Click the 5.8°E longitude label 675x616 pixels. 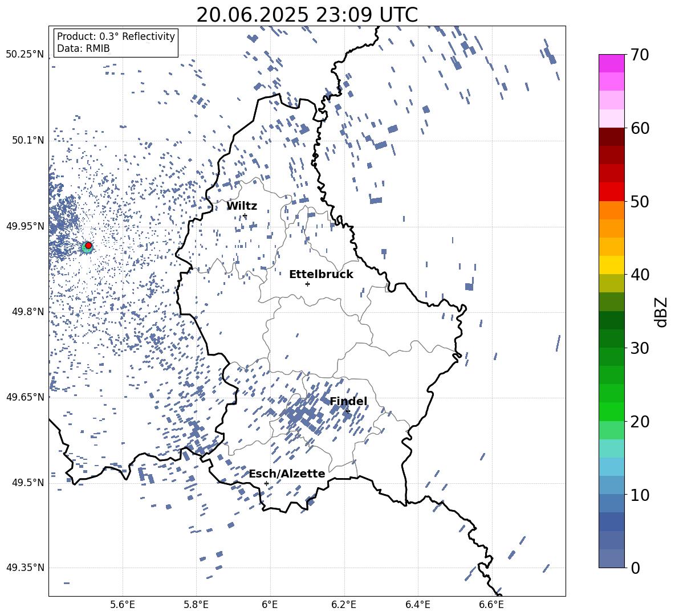click(196, 605)
